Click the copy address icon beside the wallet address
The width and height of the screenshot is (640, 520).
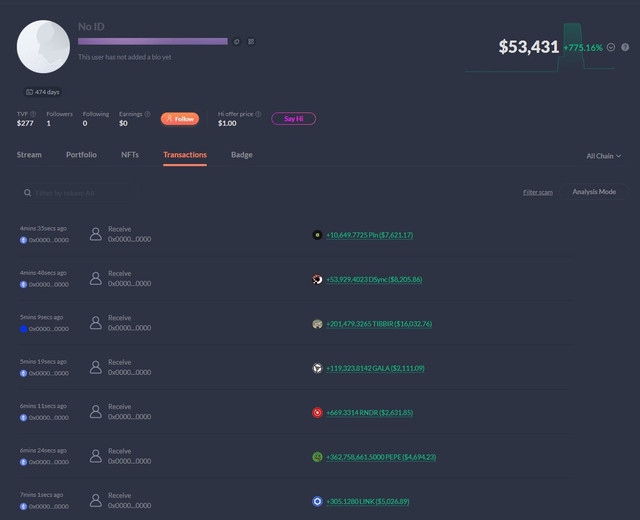(x=237, y=41)
